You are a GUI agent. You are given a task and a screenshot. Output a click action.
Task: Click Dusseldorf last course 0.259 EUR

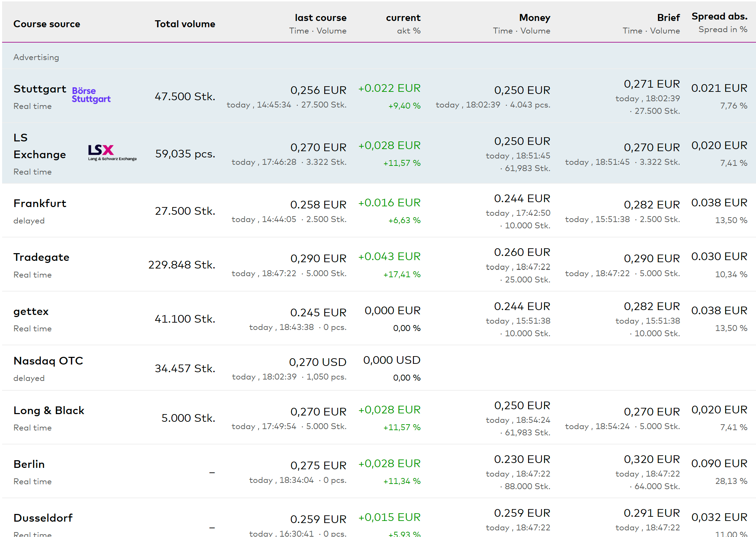[318, 519]
